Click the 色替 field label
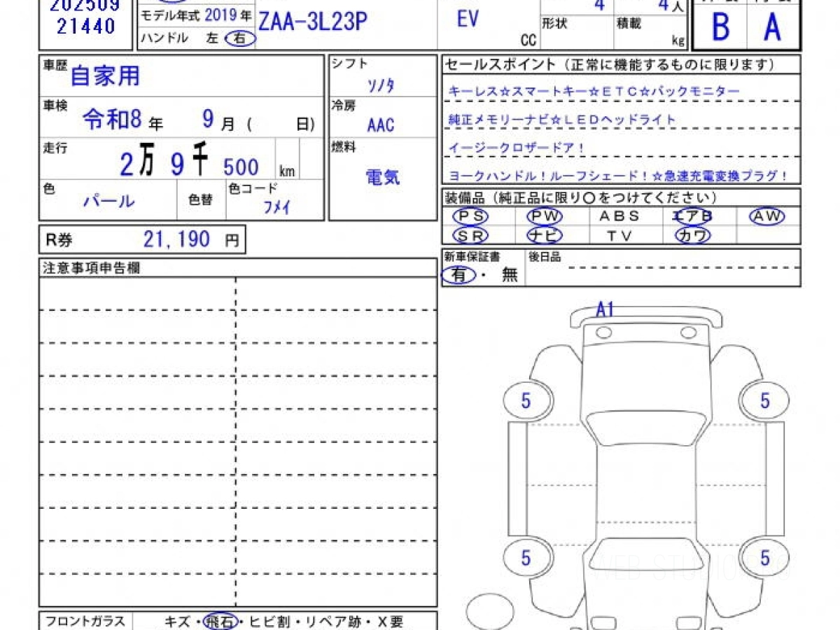 [200, 200]
